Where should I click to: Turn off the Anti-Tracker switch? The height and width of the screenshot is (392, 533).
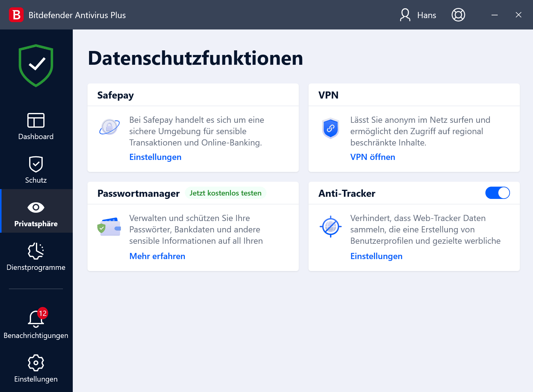click(497, 193)
